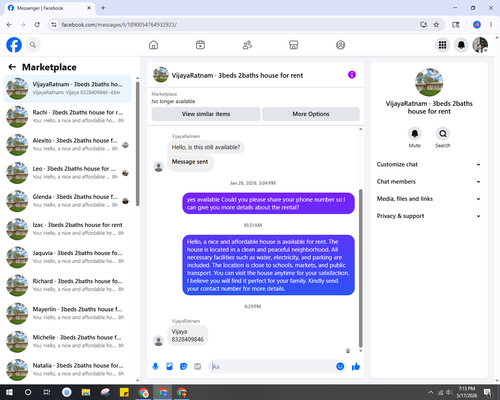Open the purple conversation info icon
Image resolution: width=500 pixels, height=400 pixels.
(352, 75)
